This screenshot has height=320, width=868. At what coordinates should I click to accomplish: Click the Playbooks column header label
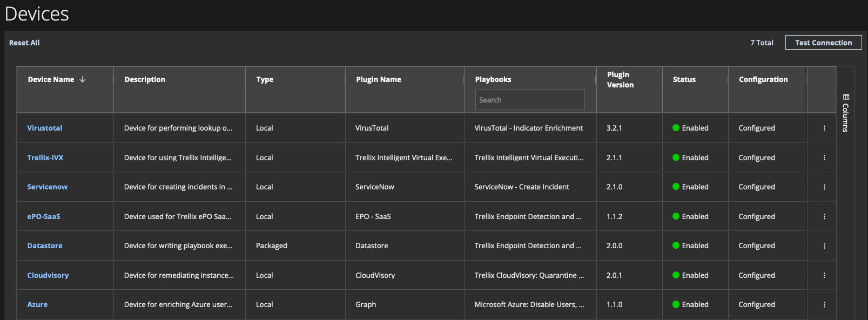coord(493,79)
